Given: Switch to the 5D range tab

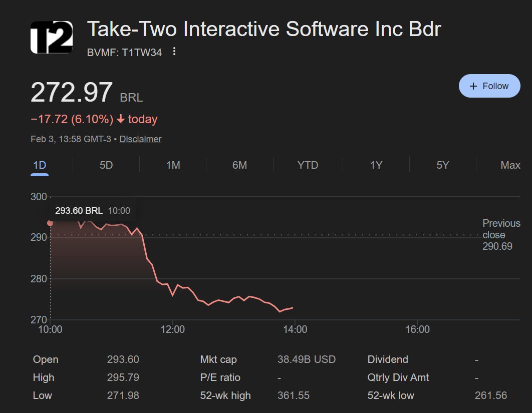Looking at the screenshot, I should pos(106,165).
